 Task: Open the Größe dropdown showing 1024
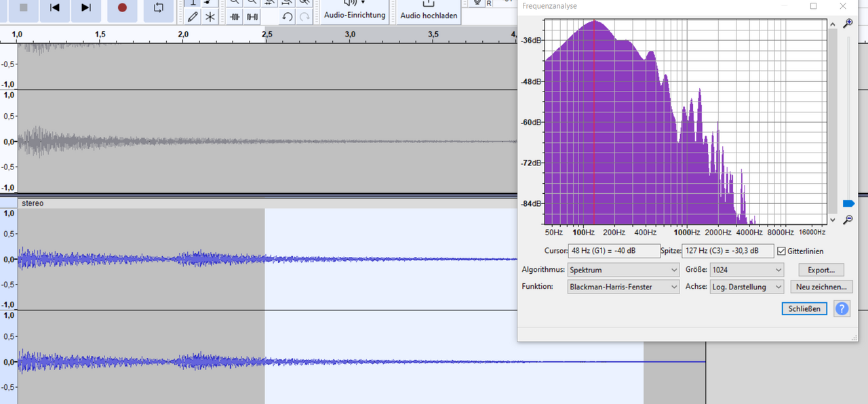pyautogui.click(x=747, y=270)
